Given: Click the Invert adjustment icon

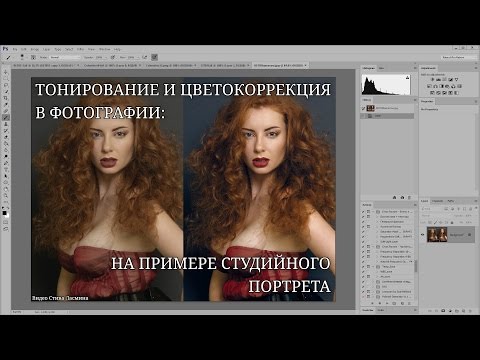Looking at the screenshot, I should pyautogui.click(x=433, y=93).
